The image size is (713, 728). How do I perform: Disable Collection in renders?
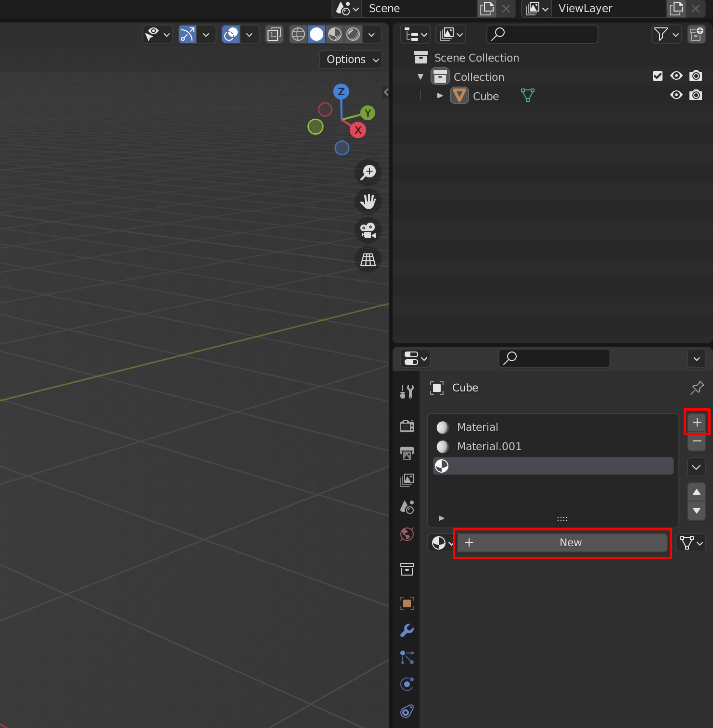696,76
